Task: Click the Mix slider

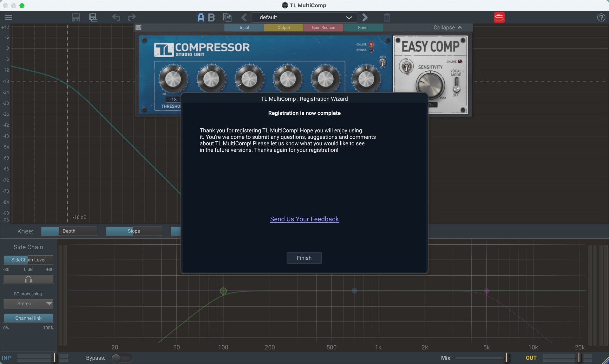Action: (x=482, y=358)
